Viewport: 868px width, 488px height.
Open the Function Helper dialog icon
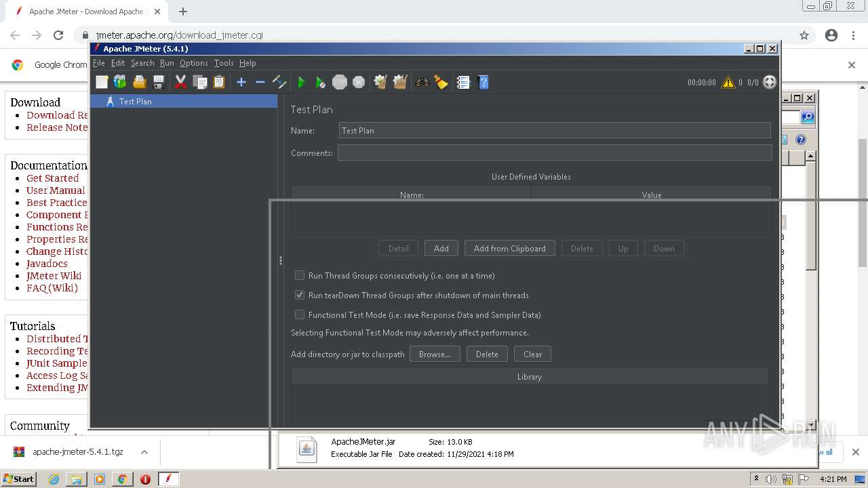click(x=463, y=82)
